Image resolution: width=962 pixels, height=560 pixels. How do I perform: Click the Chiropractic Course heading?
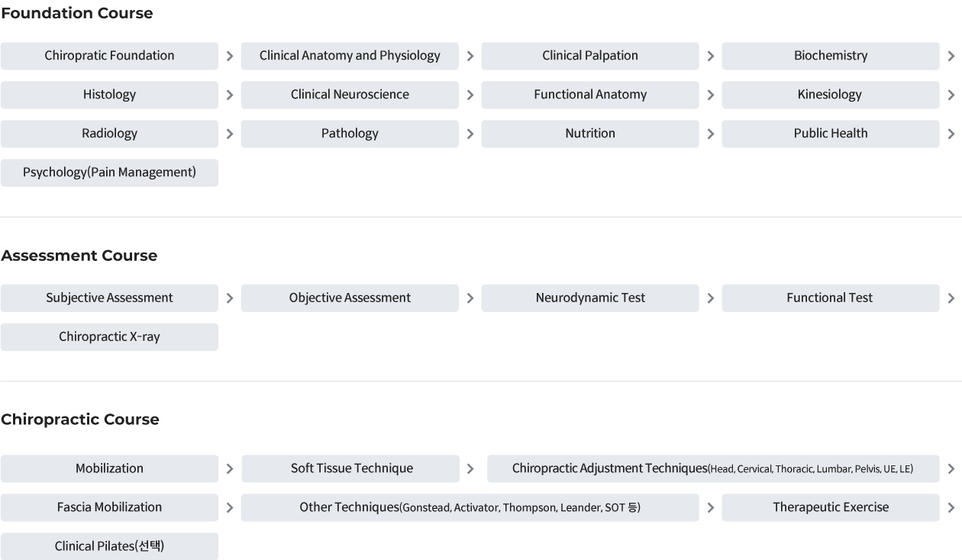[80, 420]
